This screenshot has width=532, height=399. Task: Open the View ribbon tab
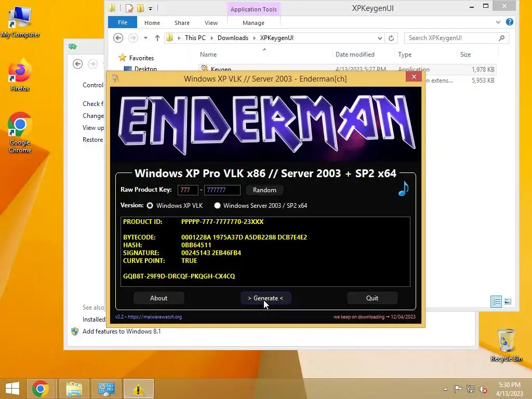tap(211, 23)
